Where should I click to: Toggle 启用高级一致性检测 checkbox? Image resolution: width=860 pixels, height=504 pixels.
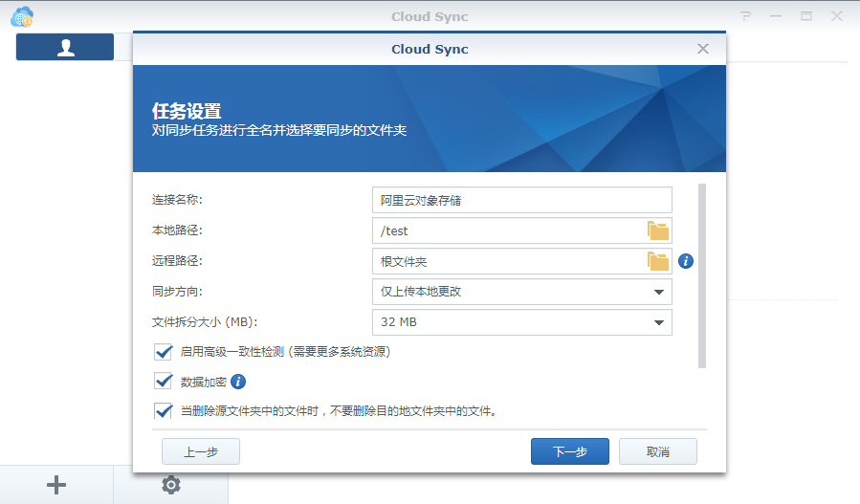pos(163,352)
